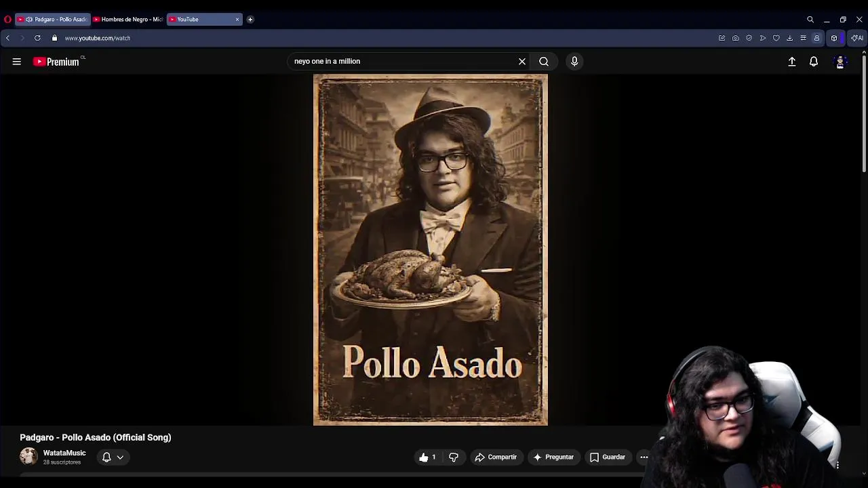This screenshot has height=488, width=868.
Task: Go back to the previous page
Action: (7, 38)
